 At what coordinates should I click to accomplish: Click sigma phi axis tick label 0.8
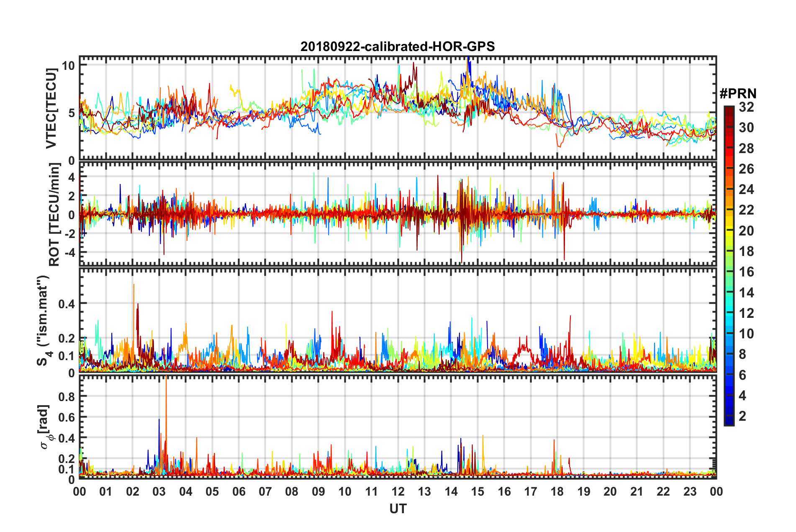point(67,396)
